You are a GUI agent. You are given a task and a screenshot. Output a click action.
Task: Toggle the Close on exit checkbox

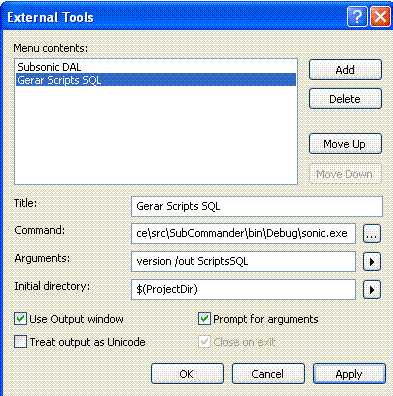click(x=204, y=342)
